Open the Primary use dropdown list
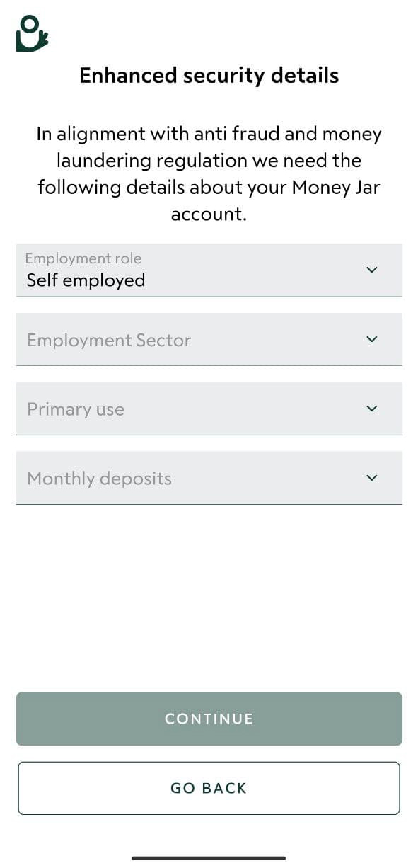This screenshot has height=868, width=418. point(209,409)
